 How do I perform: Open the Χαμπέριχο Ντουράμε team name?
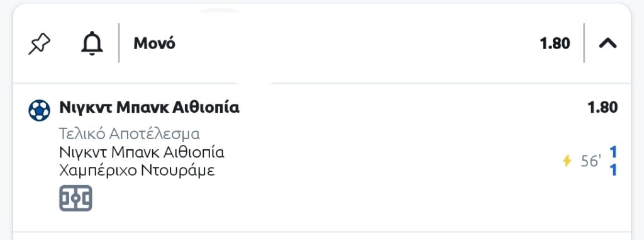click(x=136, y=171)
